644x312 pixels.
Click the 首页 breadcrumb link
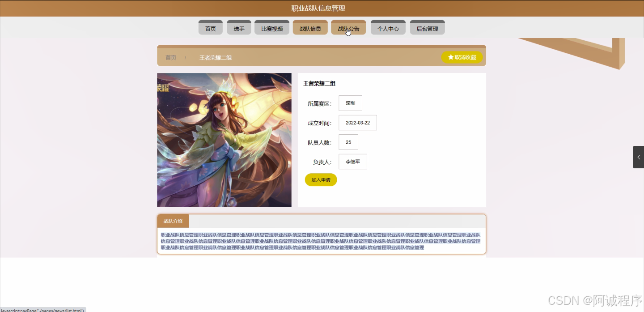[x=171, y=58]
